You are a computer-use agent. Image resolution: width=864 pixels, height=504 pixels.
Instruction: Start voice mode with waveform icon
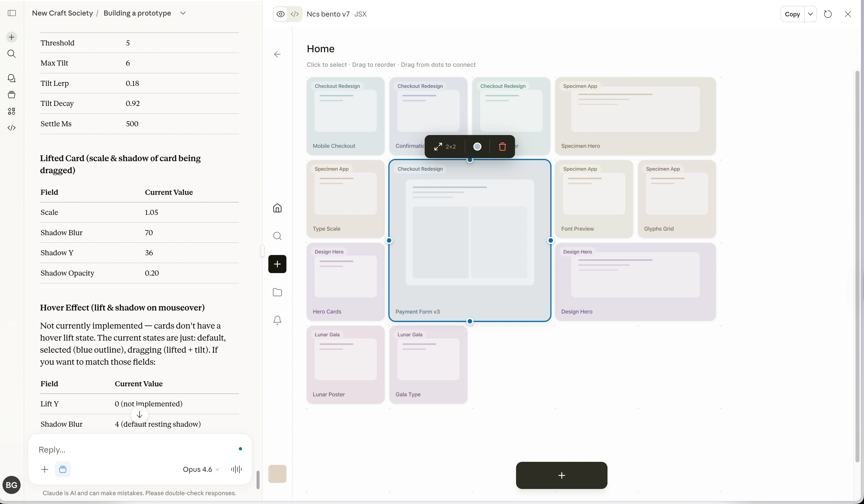pos(236,469)
